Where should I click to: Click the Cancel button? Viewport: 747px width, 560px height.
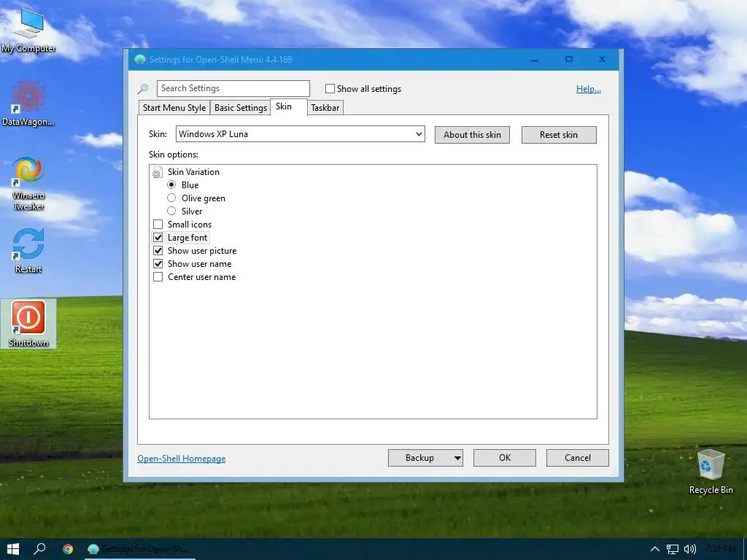tap(578, 458)
